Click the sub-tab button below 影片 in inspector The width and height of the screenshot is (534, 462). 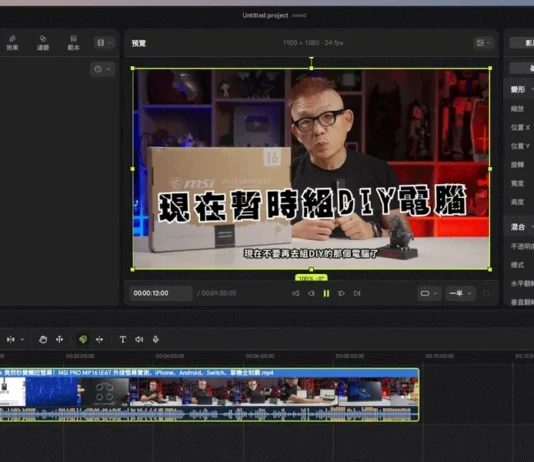(x=522, y=68)
